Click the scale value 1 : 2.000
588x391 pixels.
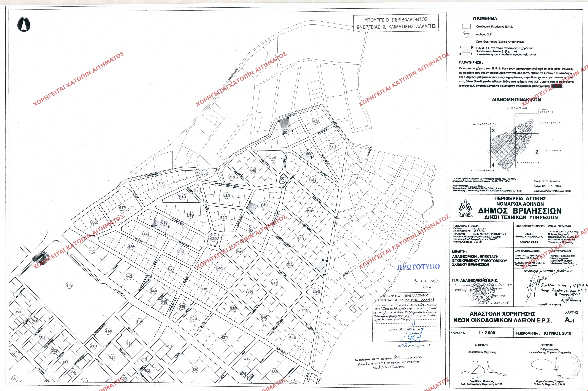487,333
